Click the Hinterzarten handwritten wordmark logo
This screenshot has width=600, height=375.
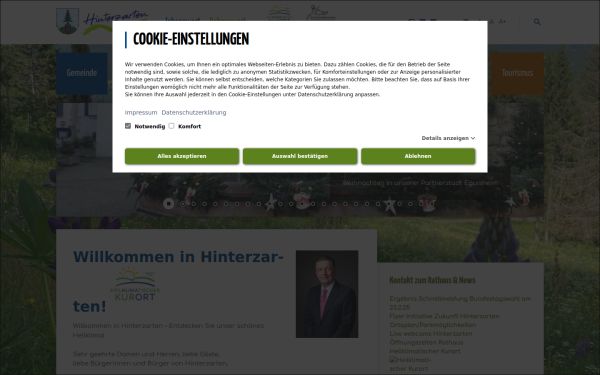pyautogui.click(x=116, y=21)
